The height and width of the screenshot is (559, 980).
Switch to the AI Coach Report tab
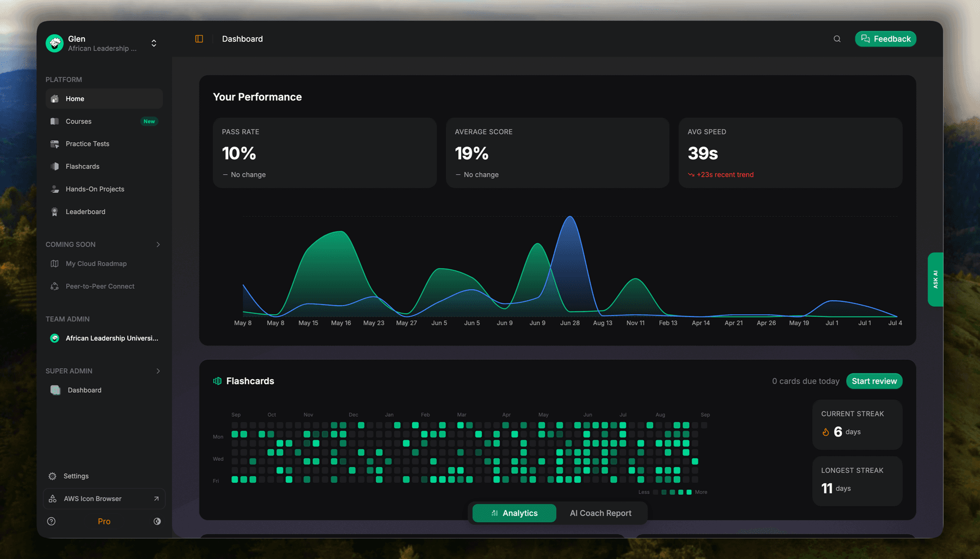tap(601, 513)
